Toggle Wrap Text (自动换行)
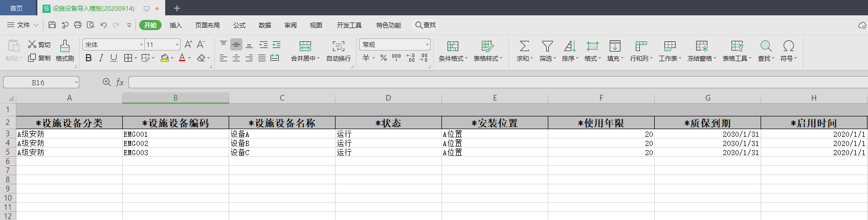868x220 pixels. tap(339, 51)
